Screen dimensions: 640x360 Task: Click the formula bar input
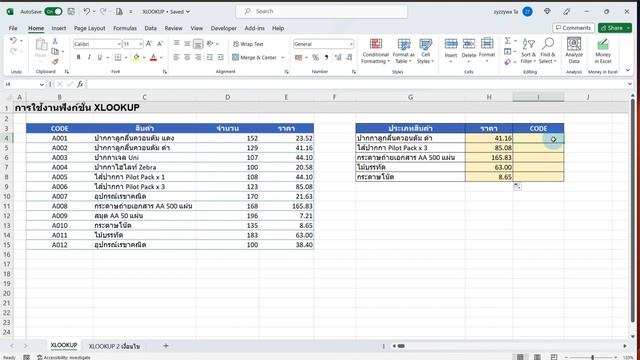coord(357,84)
